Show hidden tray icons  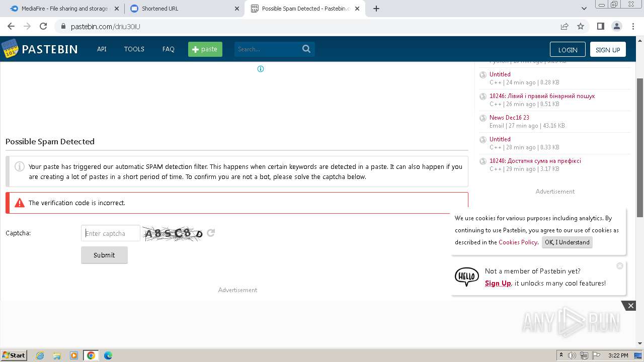click(x=561, y=355)
